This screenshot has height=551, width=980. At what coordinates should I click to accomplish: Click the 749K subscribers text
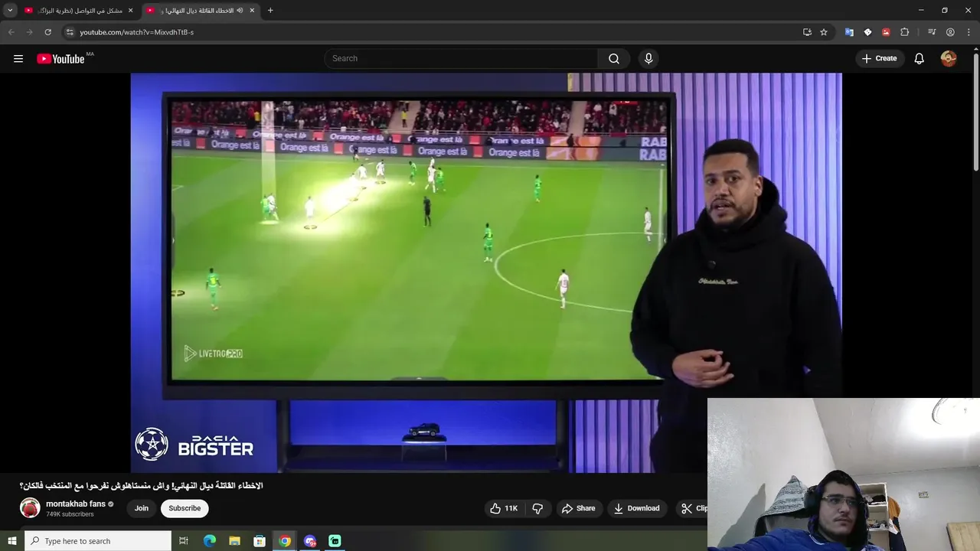[x=70, y=514]
